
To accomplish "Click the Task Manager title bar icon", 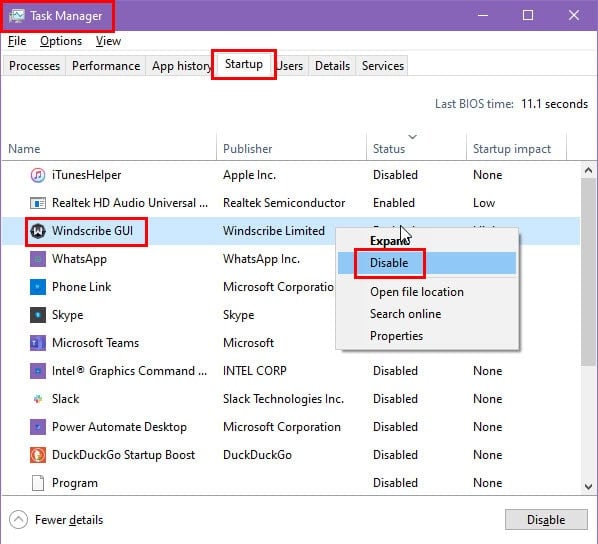I will click(16, 16).
